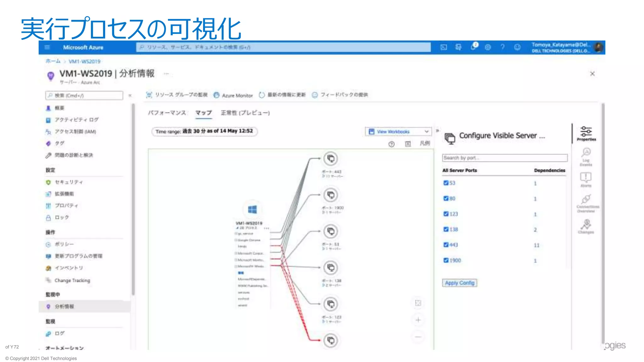Go to VM1-WS2019 breadcrumb link

pos(85,61)
